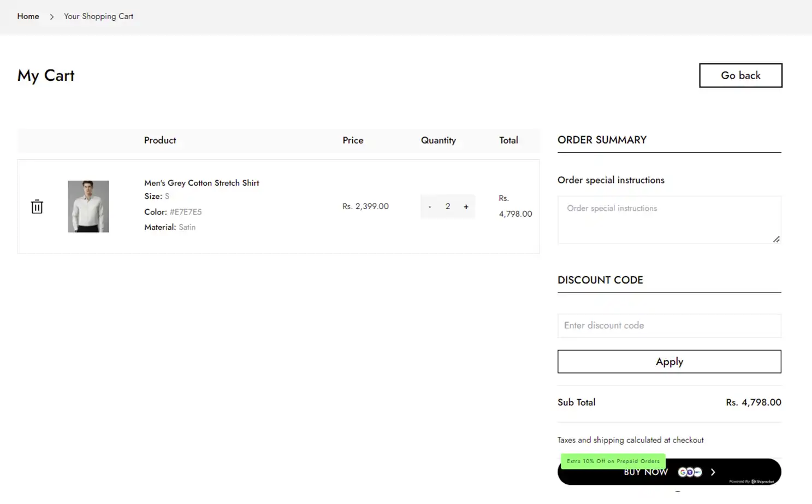
Task: Click the Go back button
Action: 740,75
